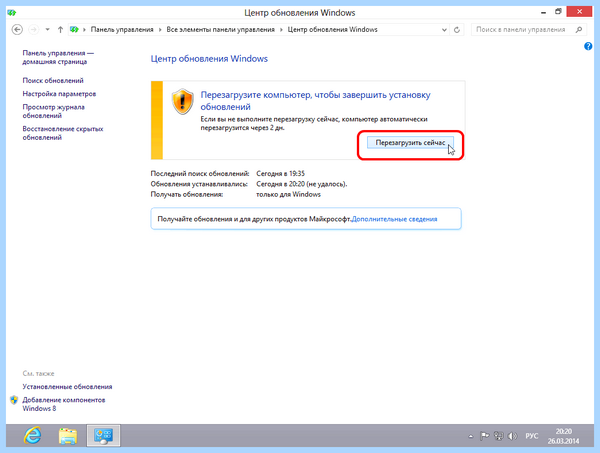Viewport: 600px width, 453px height.
Task: Open 'Настройка параметров' link
Action: [59, 94]
